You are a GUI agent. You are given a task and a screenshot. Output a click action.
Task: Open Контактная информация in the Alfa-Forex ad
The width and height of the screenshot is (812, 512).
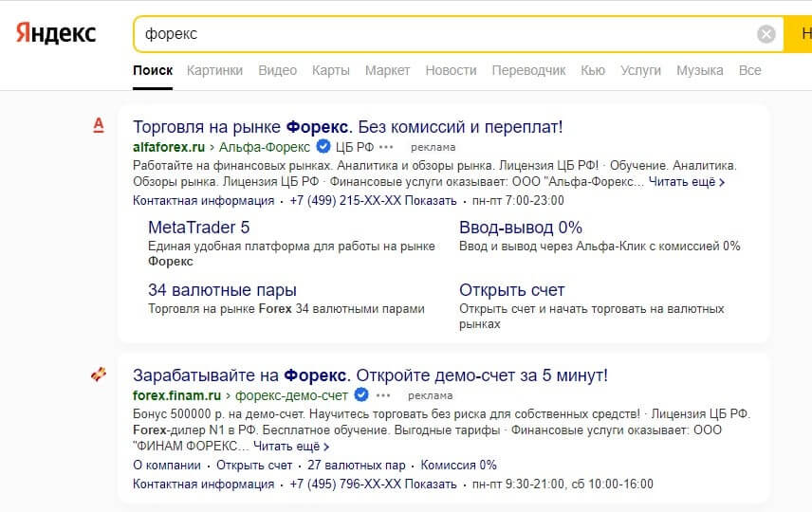204,200
